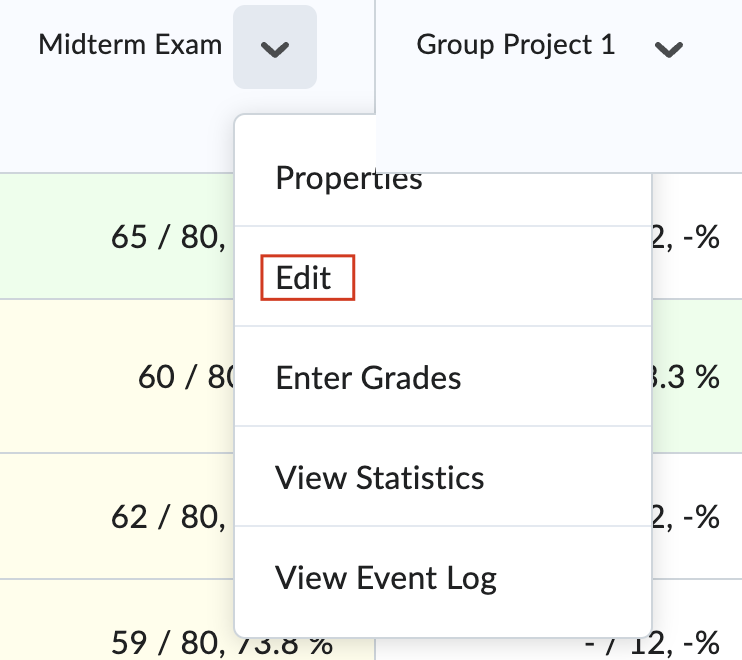Click the 60 / 80 midterm grade cell
Image resolution: width=742 pixels, height=660 pixels.
(117, 376)
